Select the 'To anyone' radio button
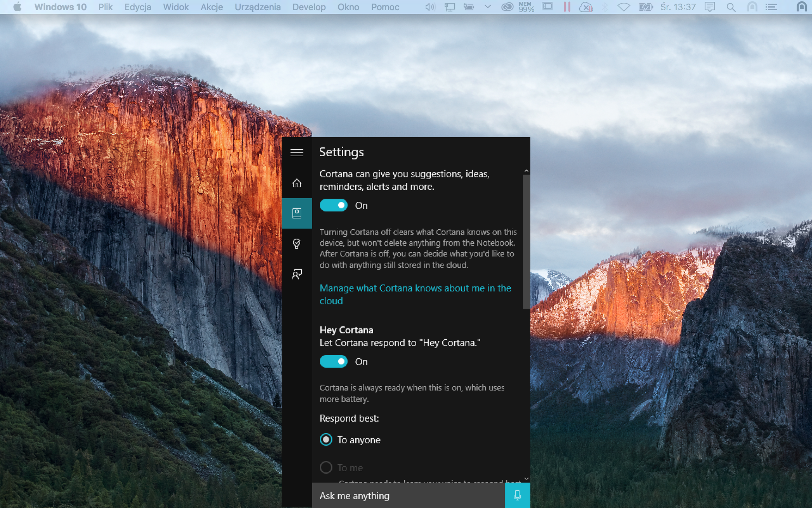 [x=326, y=440]
